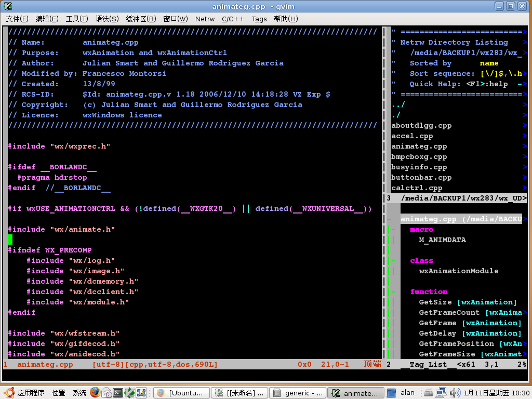Open buttonbar.cpp in Netrw listing
The width and height of the screenshot is (532, 399).
(421, 178)
